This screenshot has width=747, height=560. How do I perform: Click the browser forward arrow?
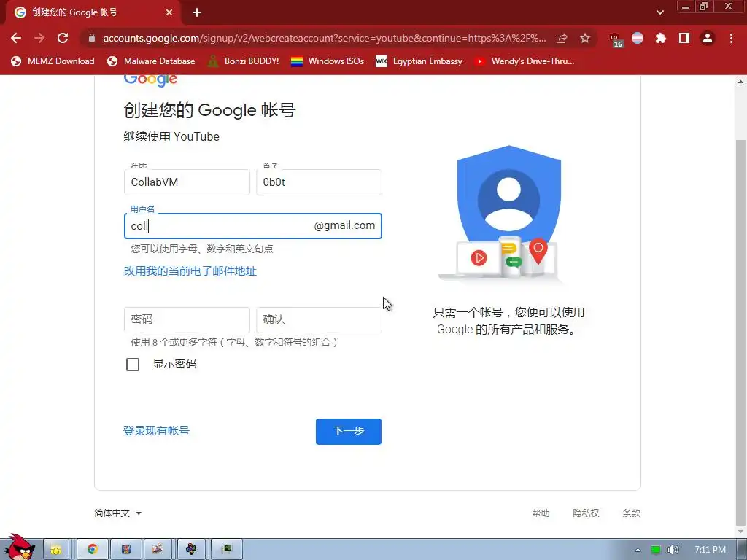click(39, 38)
